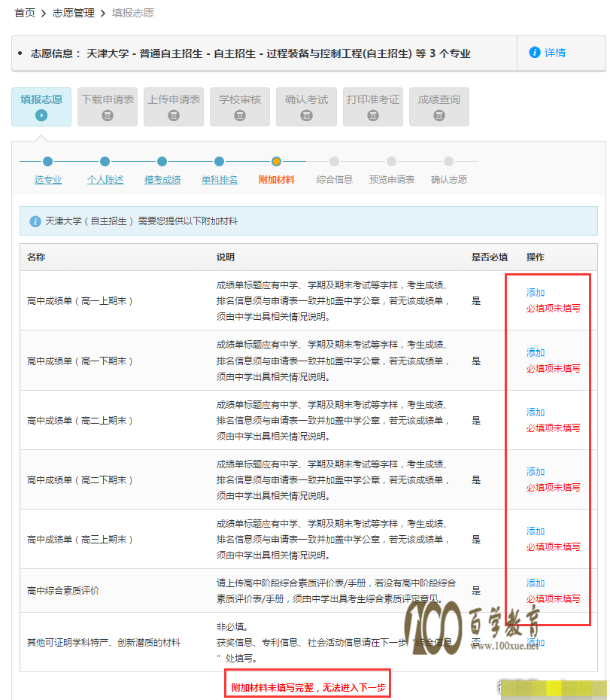
Task: Open the 个人陈述 step link
Action: click(105, 180)
